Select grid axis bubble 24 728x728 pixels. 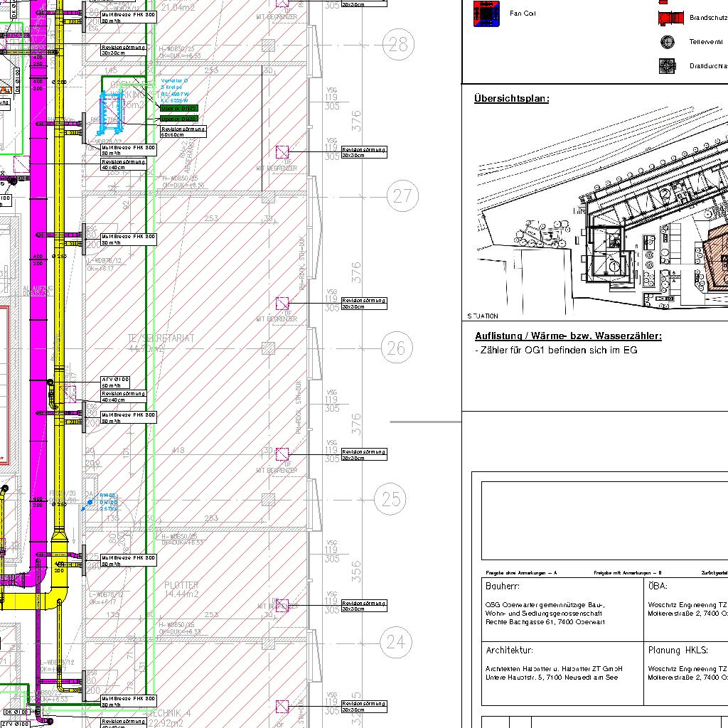[395, 642]
